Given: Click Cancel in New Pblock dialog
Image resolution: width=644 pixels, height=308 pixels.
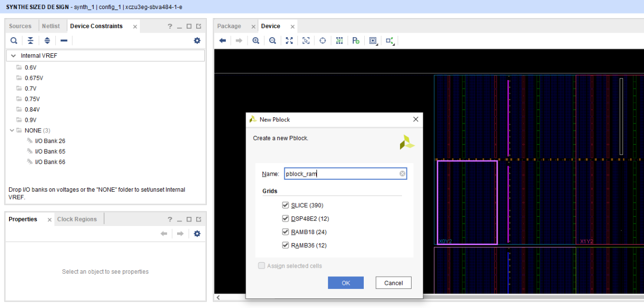Looking at the screenshot, I should pos(393,283).
